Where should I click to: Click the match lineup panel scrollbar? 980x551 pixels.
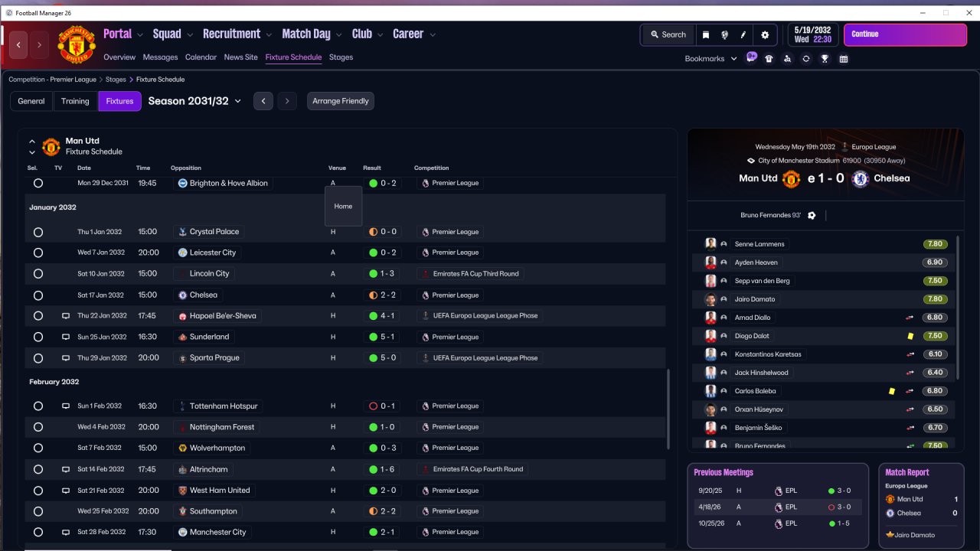[x=957, y=308]
